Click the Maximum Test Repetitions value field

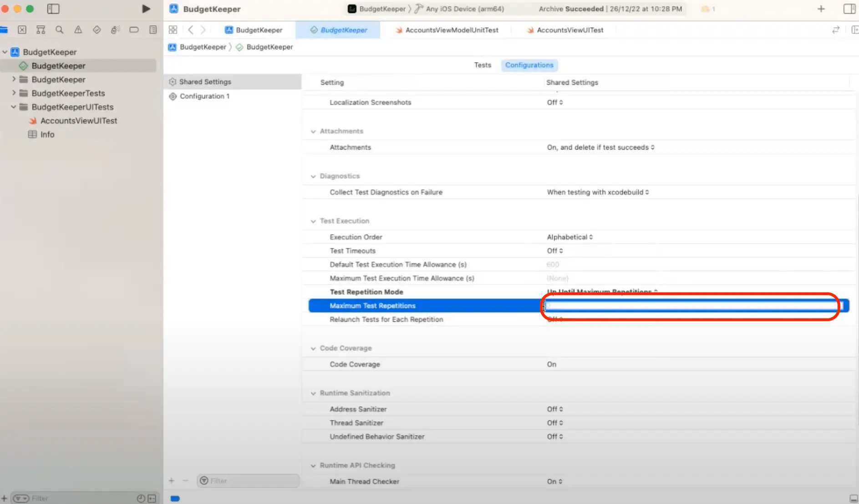[691, 306]
